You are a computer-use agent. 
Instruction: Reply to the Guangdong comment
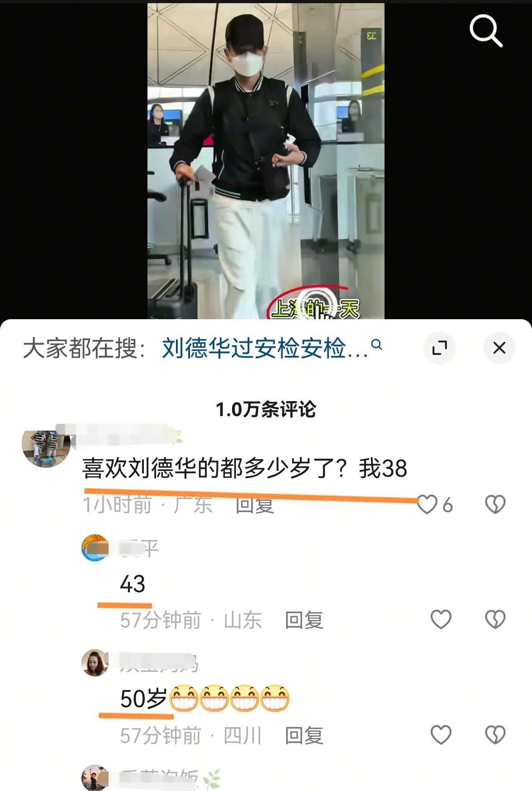coord(255,505)
